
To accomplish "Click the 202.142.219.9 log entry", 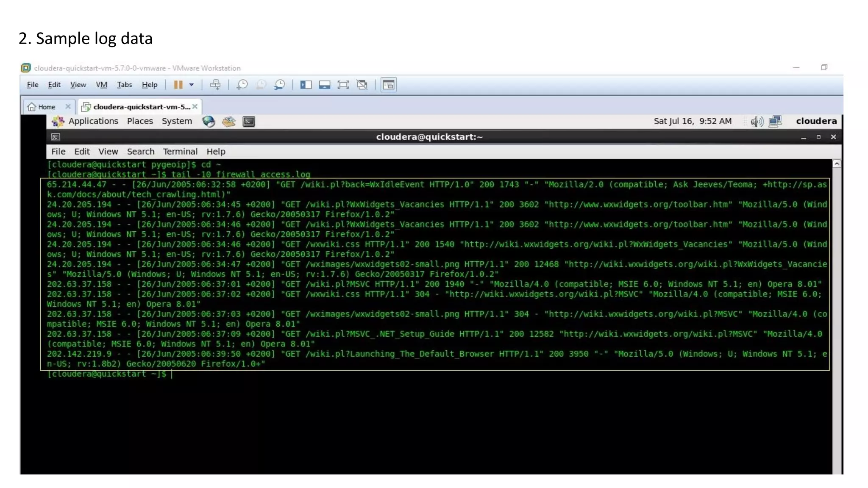I will coord(437,359).
